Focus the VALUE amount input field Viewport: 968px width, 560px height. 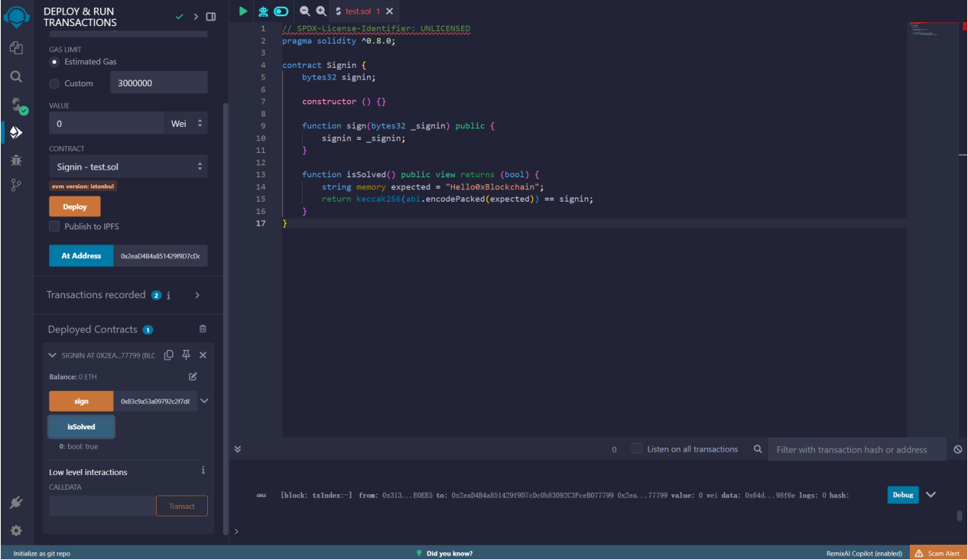click(106, 123)
